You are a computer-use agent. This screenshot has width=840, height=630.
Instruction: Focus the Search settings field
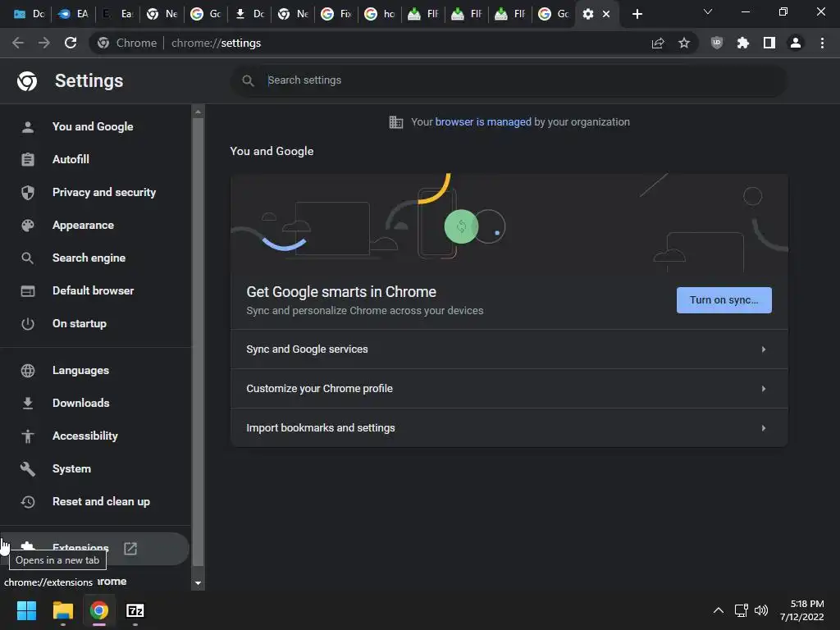click(x=509, y=80)
